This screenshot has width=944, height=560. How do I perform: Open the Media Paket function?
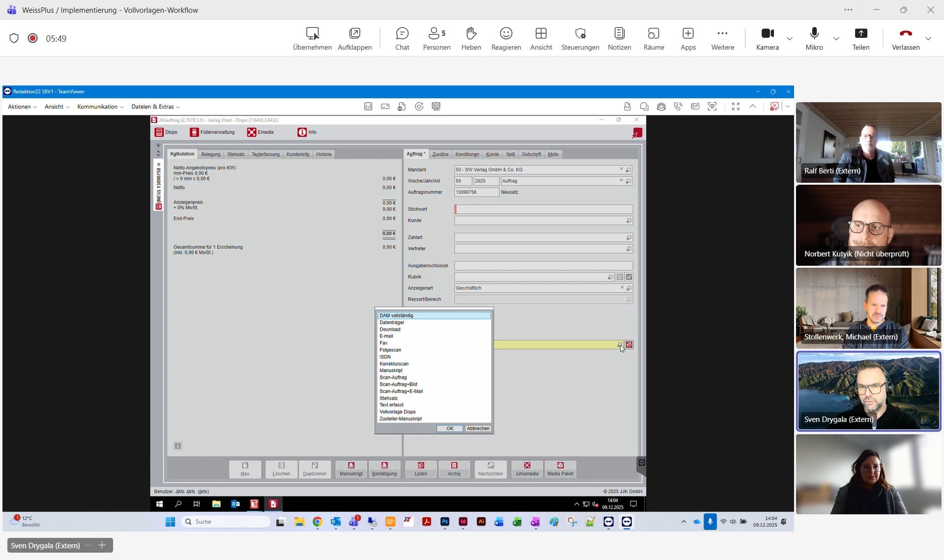click(x=560, y=469)
